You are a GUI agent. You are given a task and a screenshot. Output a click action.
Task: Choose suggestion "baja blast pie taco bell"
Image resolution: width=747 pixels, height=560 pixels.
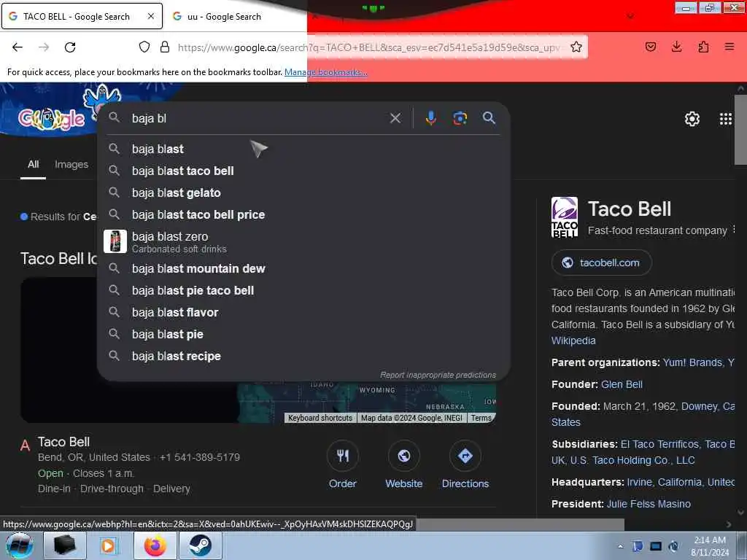pyautogui.click(x=303, y=290)
